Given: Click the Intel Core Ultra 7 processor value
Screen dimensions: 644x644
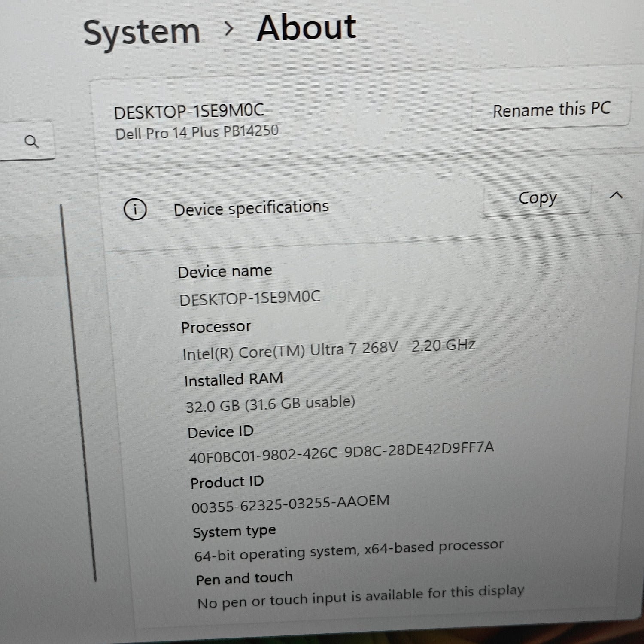Looking at the screenshot, I should tap(329, 350).
